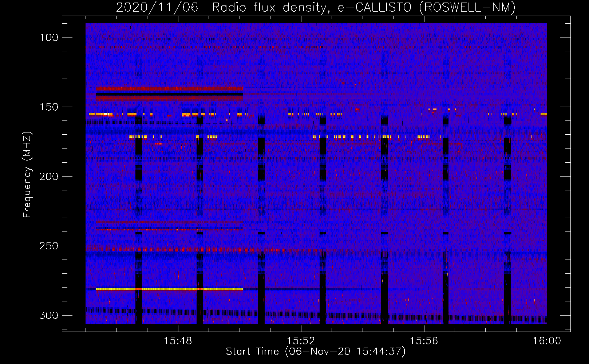The width and height of the screenshot is (589, 364).
Task: Select the 150 frequency axis label
Action: click(x=49, y=107)
